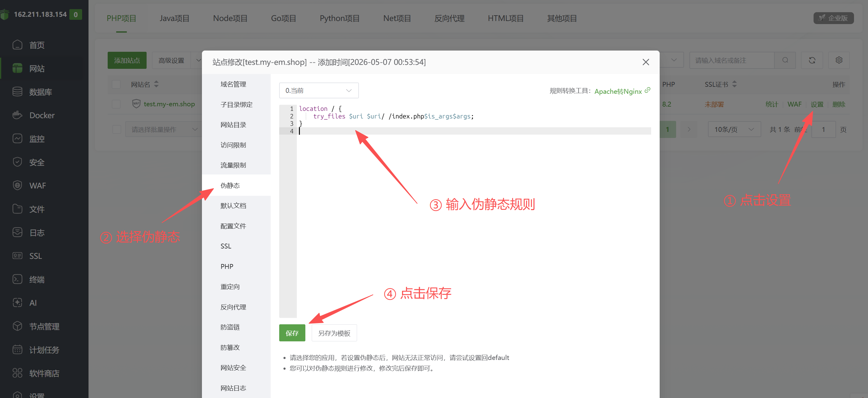Click the 网站 website sidebar icon
The width and height of the screenshot is (868, 398).
pos(17,69)
